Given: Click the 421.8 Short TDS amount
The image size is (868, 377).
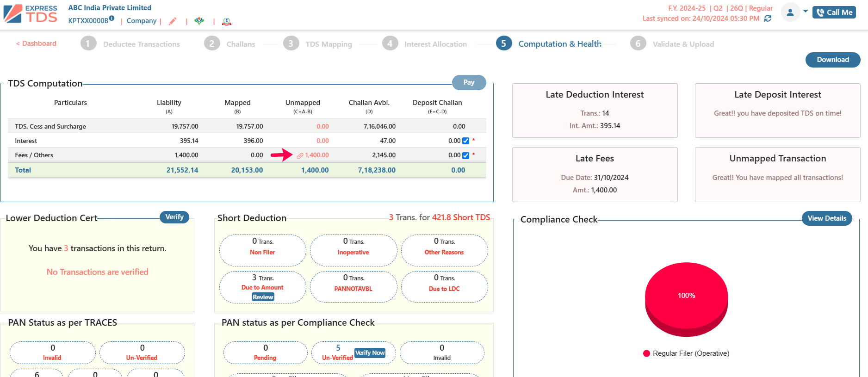Looking at the screenshot, I should pos(461,217).
